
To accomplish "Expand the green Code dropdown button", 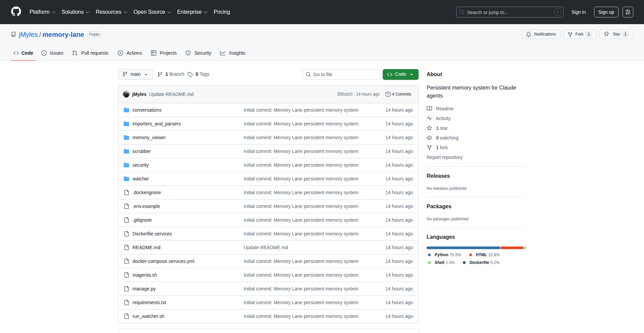I will (400, 74).
